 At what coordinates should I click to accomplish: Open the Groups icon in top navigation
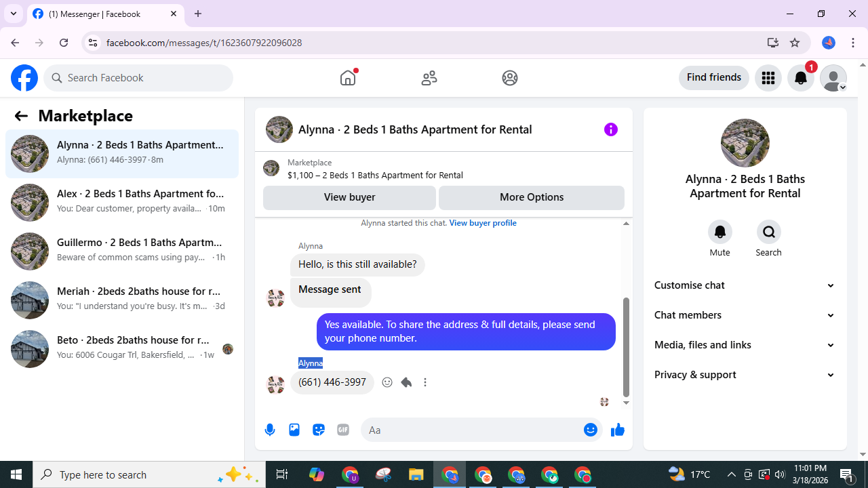pos(510,78)
